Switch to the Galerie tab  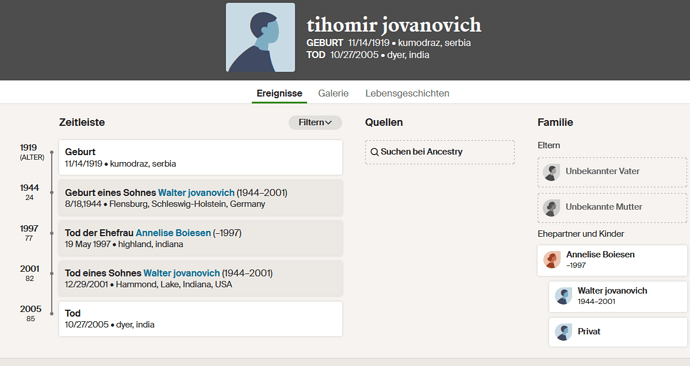[333, 93]
